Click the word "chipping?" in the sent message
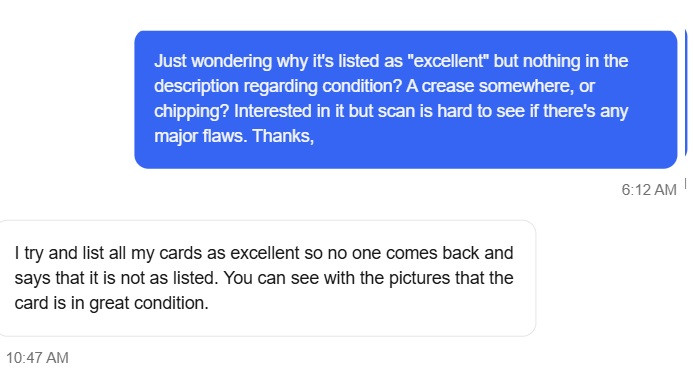The image size is (694, 382). (192, 111)
